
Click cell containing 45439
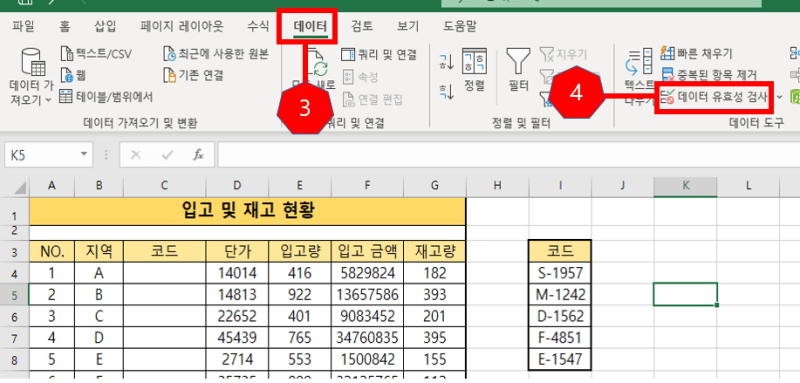pos(237,338)
